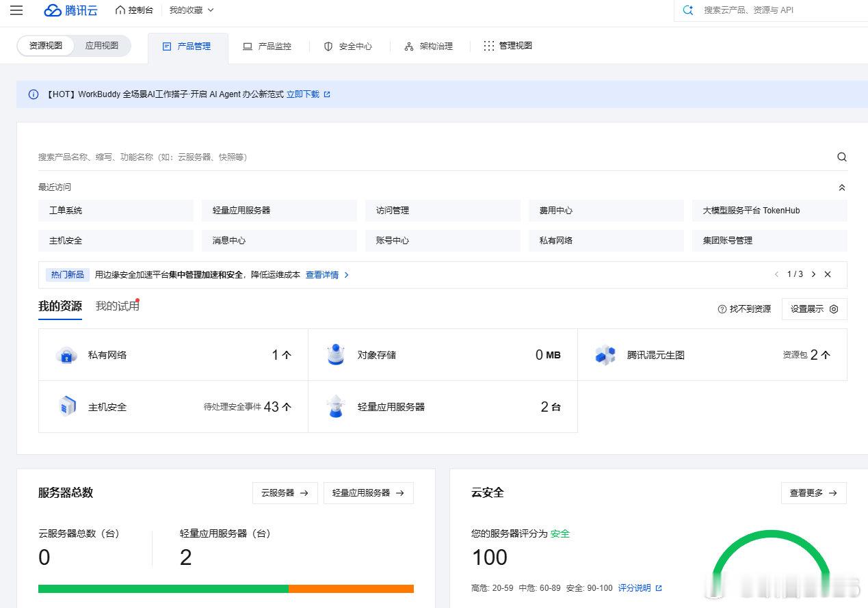This screenshot has width=868, height=608.
Task: Click the orange segment of the server bar
Action: tap(351, 589)
